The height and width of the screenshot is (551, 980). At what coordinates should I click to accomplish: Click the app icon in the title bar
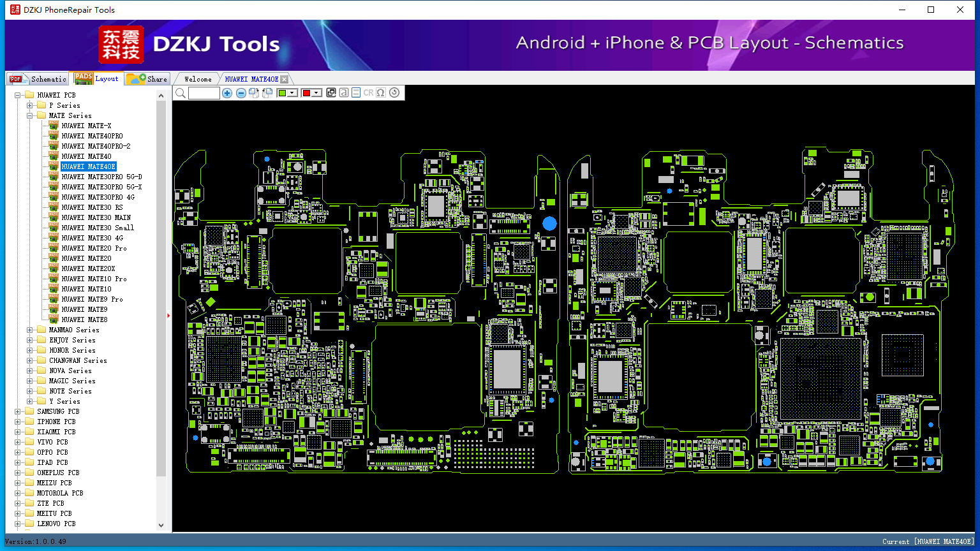pos(15,10)
